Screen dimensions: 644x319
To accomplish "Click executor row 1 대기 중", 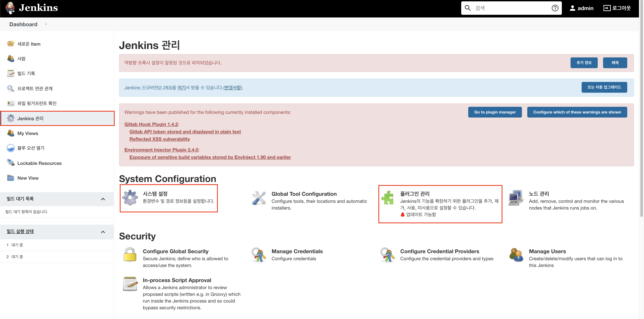I will [57, 245].
